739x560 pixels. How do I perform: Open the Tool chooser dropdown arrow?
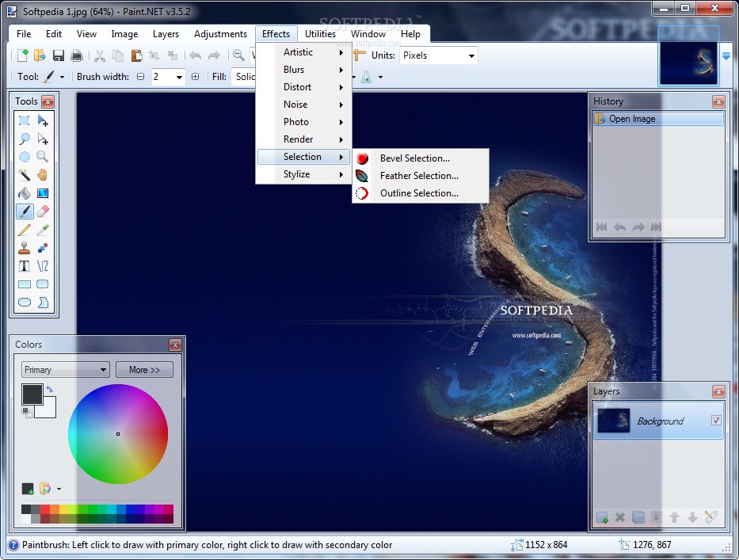62,77
